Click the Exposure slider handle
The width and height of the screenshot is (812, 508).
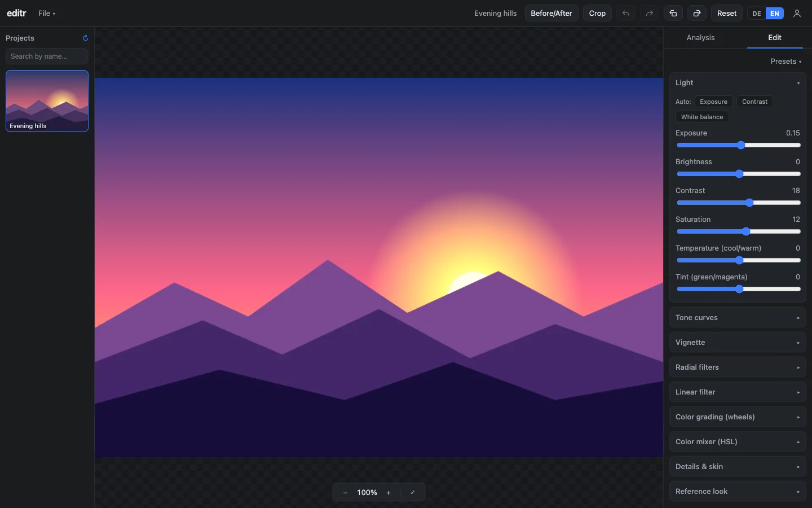pyautogui.click(x=741, y=145)
